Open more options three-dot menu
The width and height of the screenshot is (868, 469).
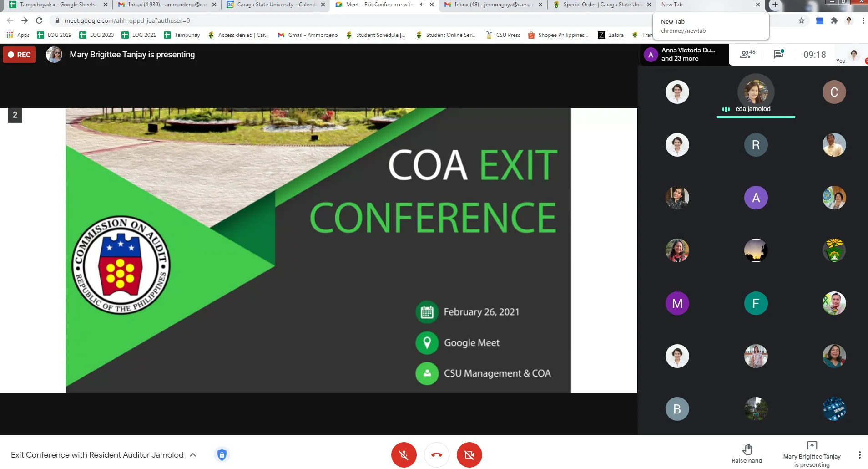tap(859, 454)
